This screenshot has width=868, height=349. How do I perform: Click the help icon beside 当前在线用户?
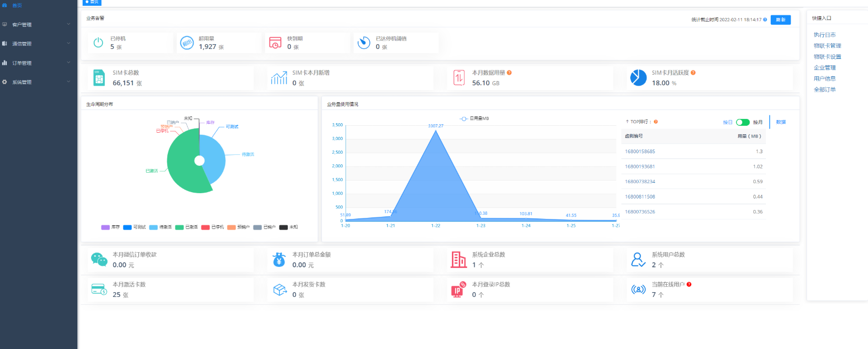689,284
